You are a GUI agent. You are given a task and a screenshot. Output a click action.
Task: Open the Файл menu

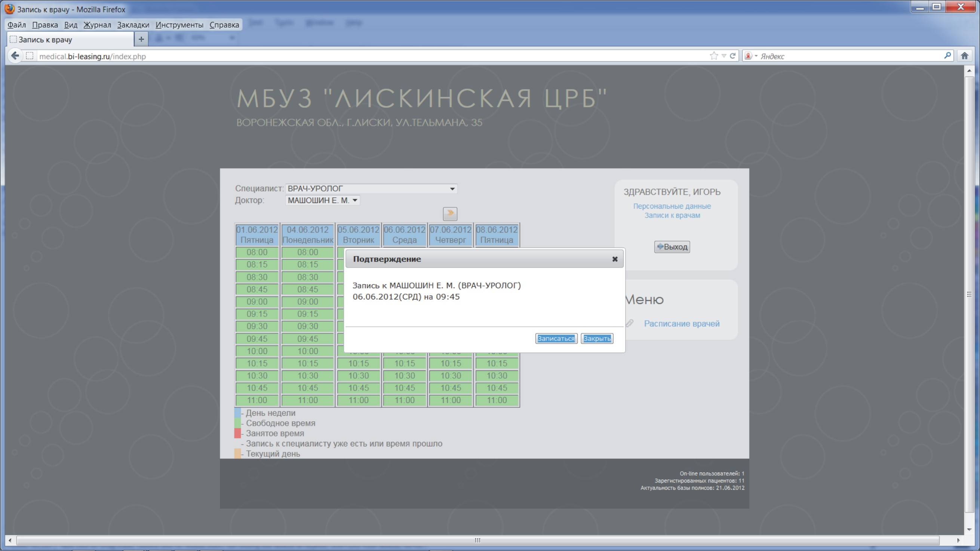pyautogui.click(x=17, y=25)
